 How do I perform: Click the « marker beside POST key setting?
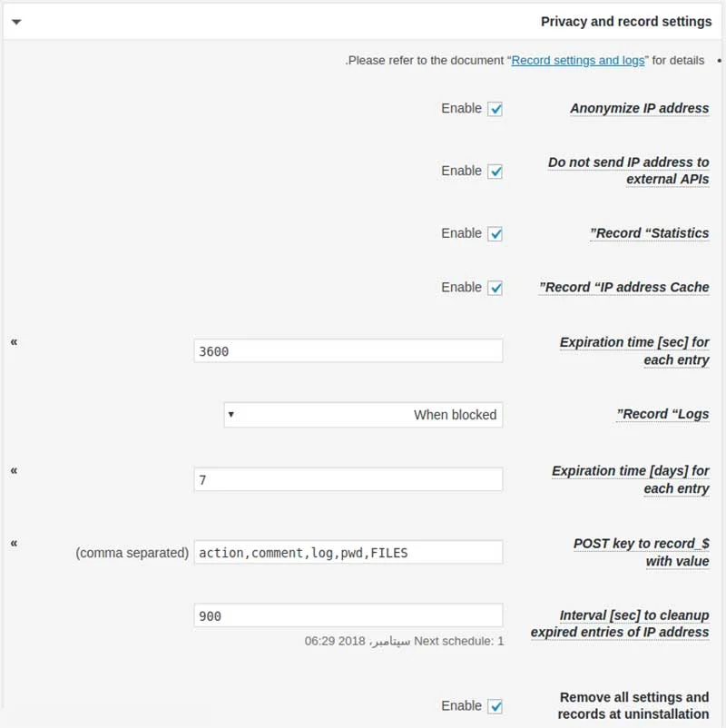click(x=13, y=544)
